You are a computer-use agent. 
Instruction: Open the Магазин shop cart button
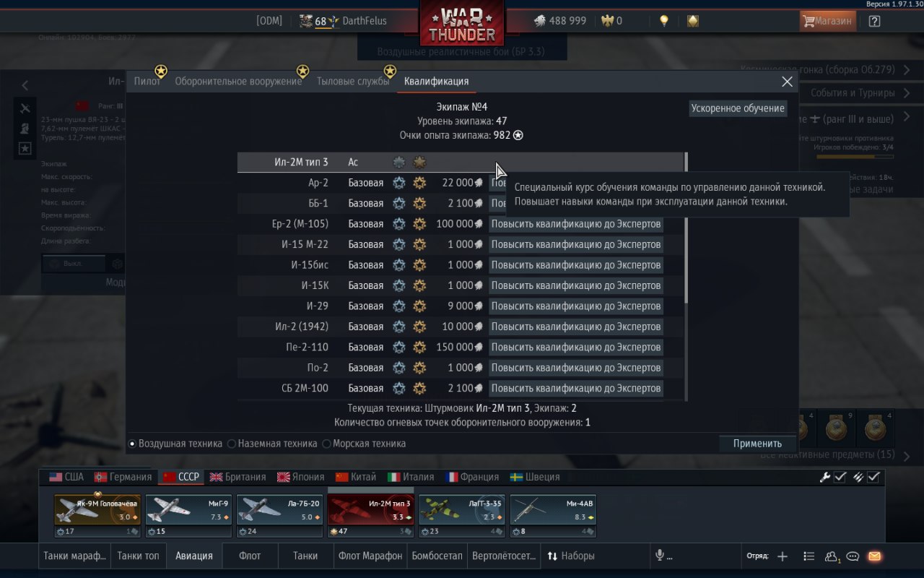point(827,21)
